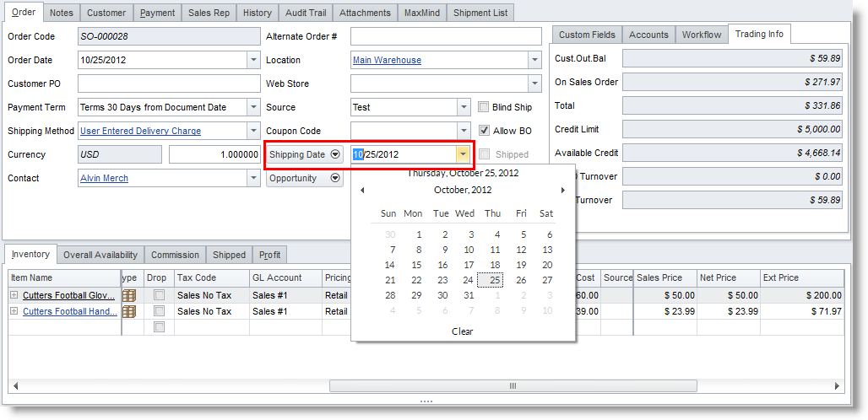
Task: Expand the Cutters Football Glov... row
Action: [x=14, y=296]
